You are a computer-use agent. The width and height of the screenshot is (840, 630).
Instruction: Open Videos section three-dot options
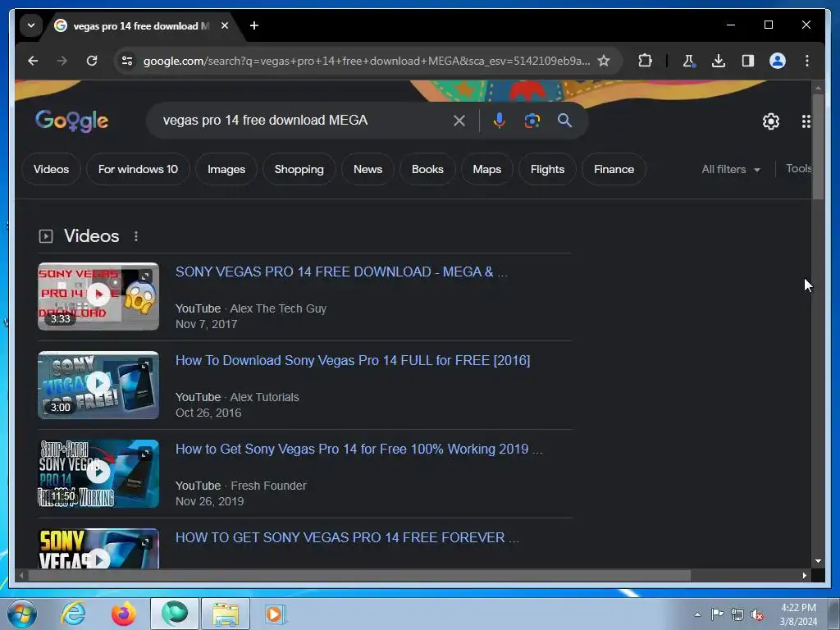click(x=136, y=236)
